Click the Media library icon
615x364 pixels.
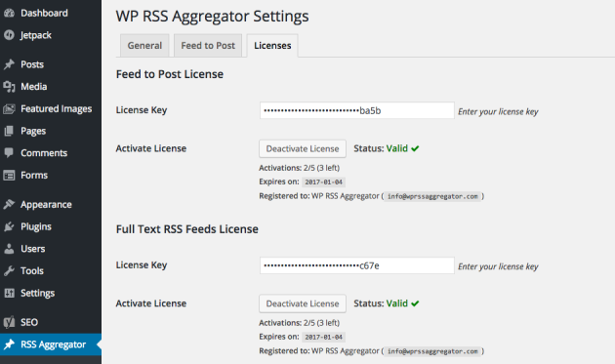tap(9, 86)
